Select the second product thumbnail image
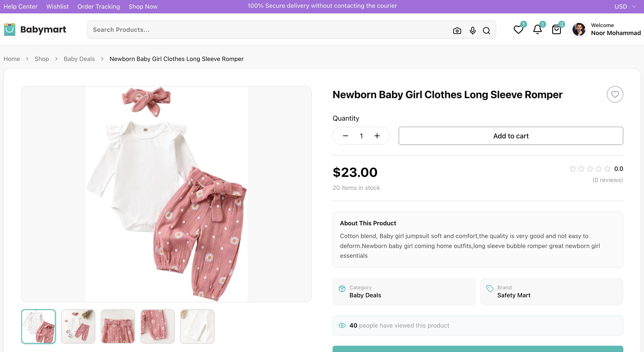 tap(78, 326)
